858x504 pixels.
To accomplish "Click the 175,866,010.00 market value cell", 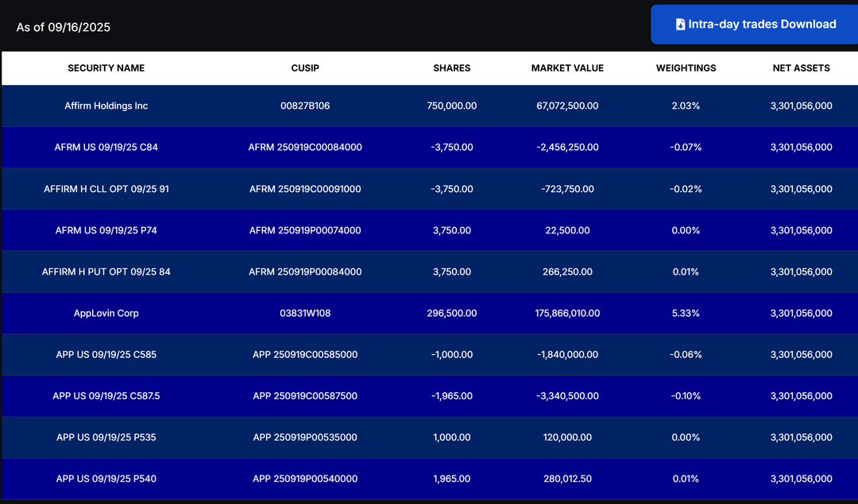I will pos(567,314).
